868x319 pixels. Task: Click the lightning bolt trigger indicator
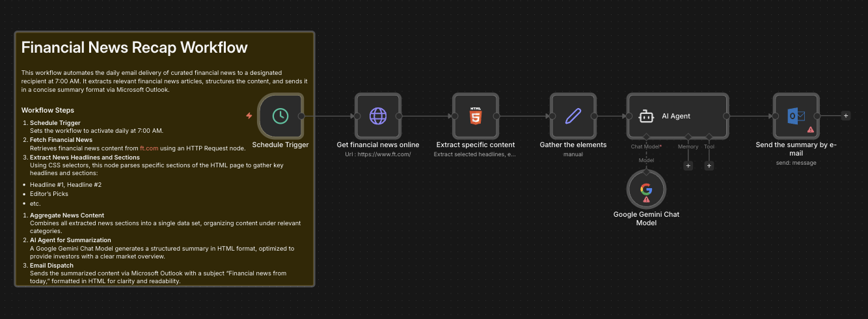249,116
